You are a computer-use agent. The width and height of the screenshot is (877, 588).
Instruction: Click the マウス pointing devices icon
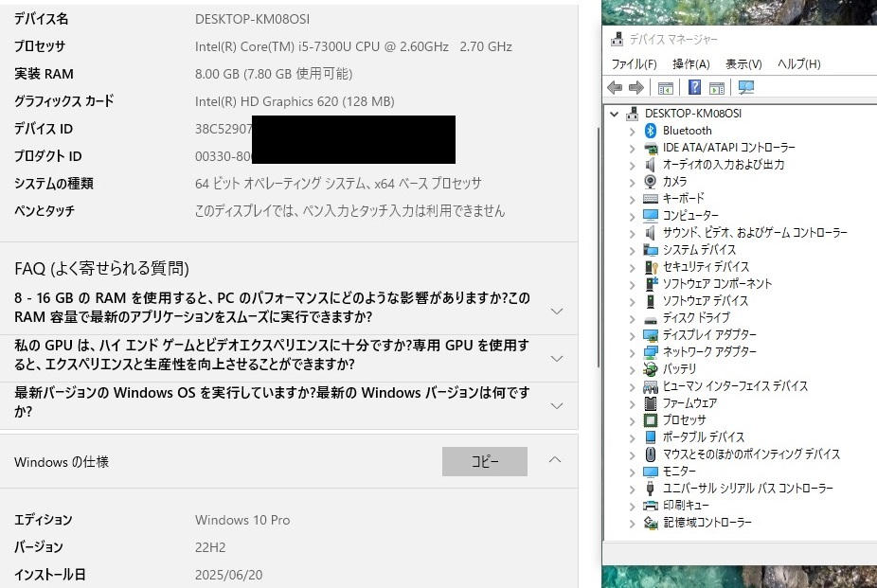[650, 454]
